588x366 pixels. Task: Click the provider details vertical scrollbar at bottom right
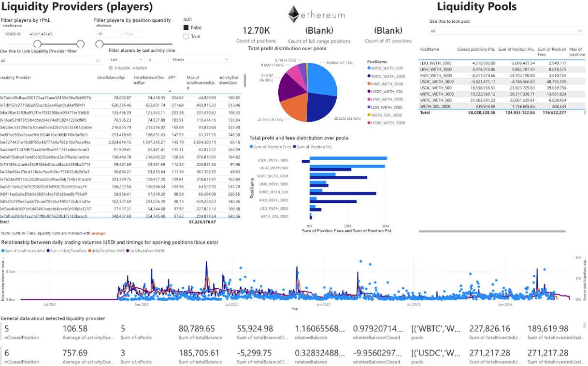[586, 325]
